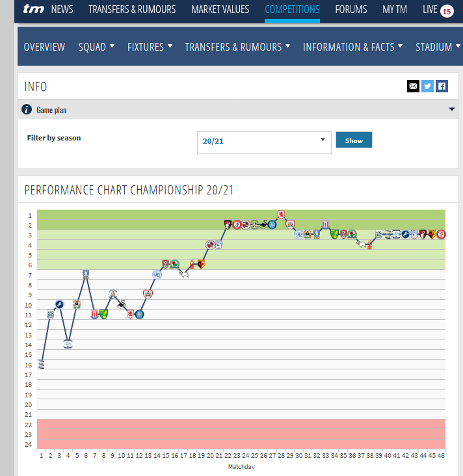Click the Watford crest at matchday 45

click(432, 234)
